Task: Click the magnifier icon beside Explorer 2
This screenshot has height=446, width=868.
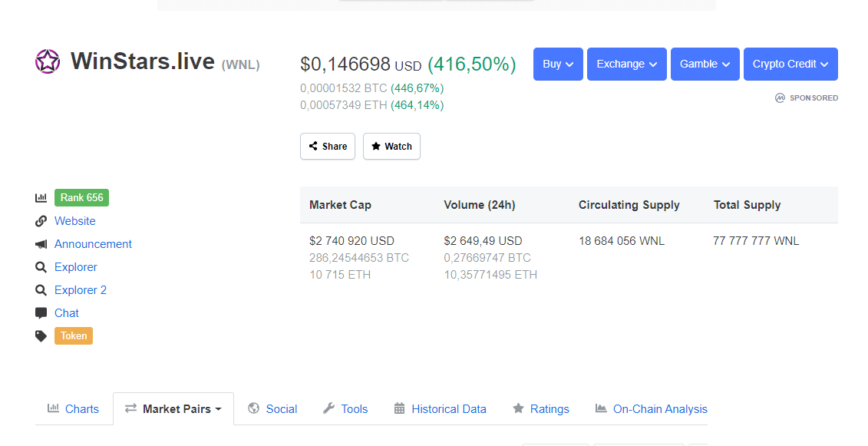Action: (41, 290)
